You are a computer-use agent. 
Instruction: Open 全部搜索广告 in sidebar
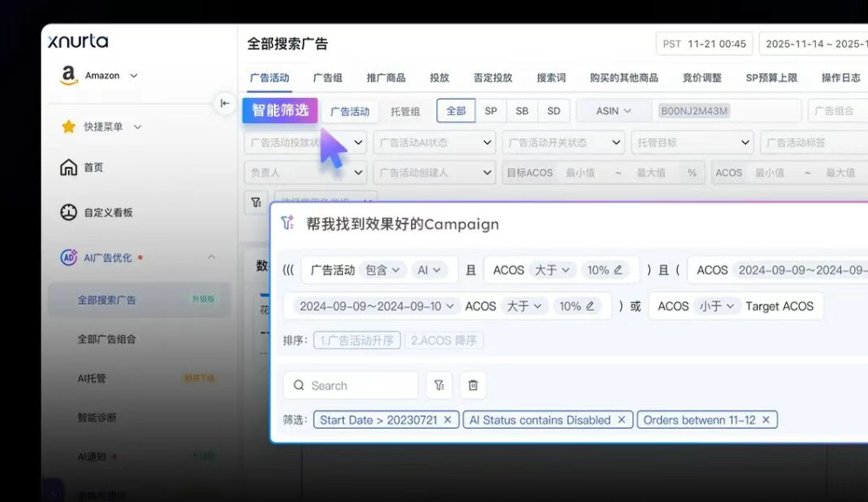point(140,299)
